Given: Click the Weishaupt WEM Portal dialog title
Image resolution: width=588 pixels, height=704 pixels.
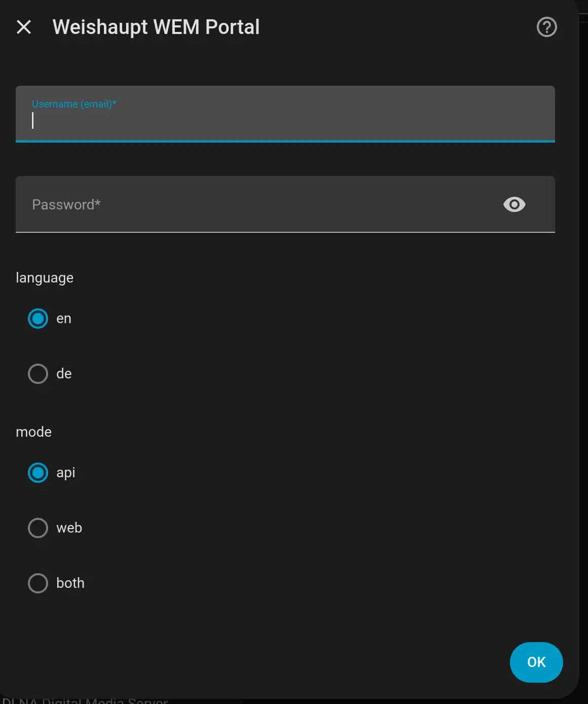Looking at the screenshot, I should (156, 27).
